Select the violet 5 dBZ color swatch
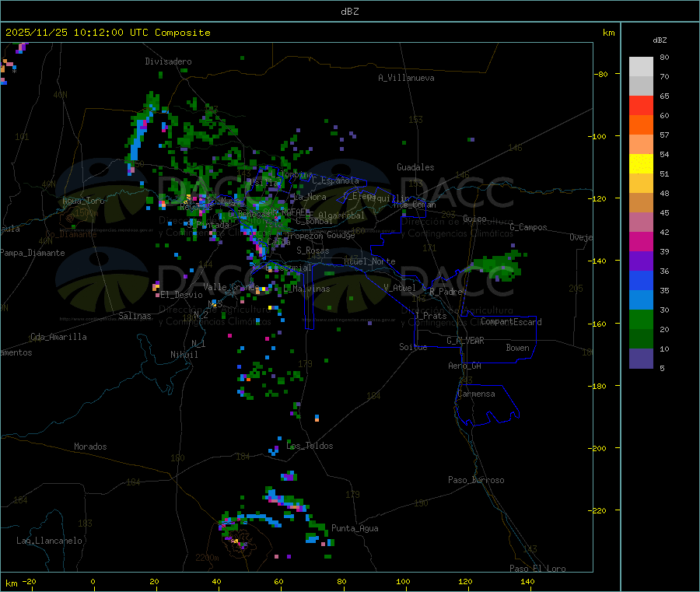Image resolution: width=700 pixels, height=592 pixels. pyautogui.click(x=641, y=359)
